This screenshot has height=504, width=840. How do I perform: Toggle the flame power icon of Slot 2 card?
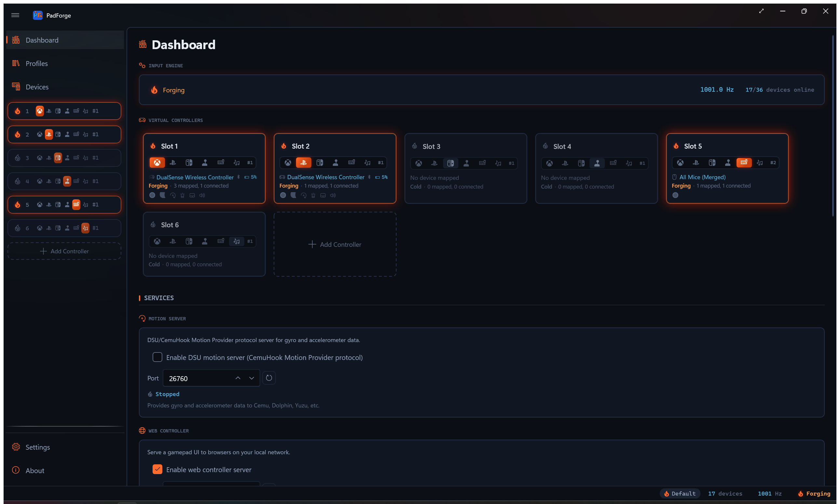tap(284, 146)
